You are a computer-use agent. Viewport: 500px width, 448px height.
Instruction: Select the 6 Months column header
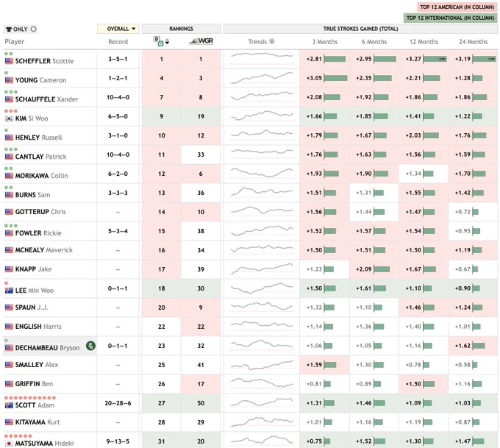374,42
